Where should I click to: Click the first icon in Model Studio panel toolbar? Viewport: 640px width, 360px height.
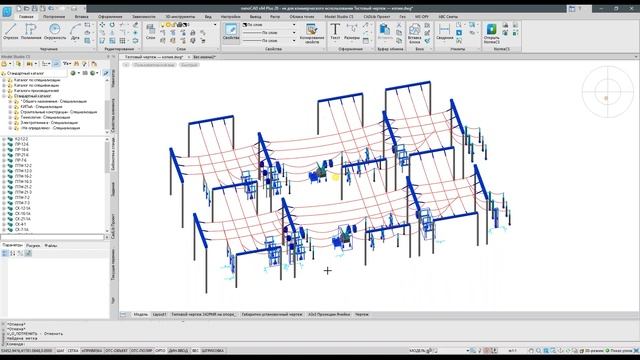pyautogui.click(x=4, y=64)
